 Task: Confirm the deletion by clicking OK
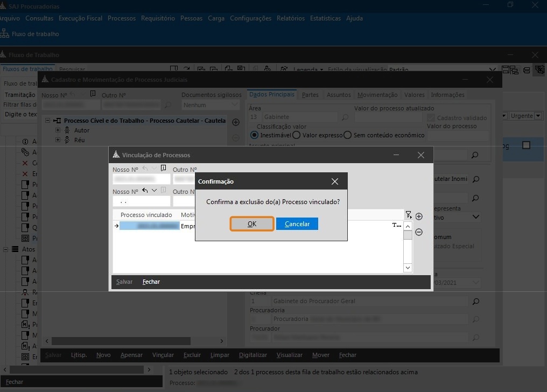tap(252, 224)
